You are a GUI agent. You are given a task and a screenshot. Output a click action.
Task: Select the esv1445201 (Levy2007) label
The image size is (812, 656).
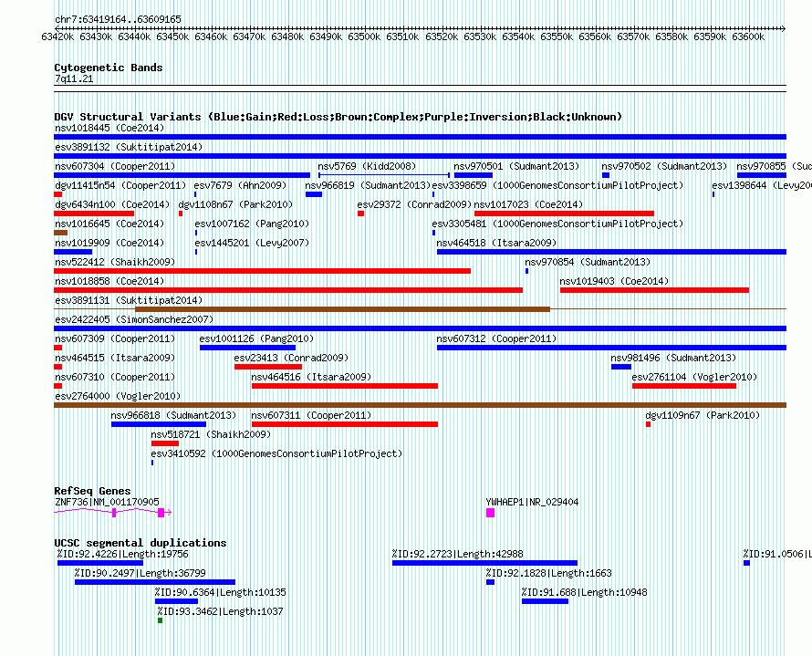252,243
